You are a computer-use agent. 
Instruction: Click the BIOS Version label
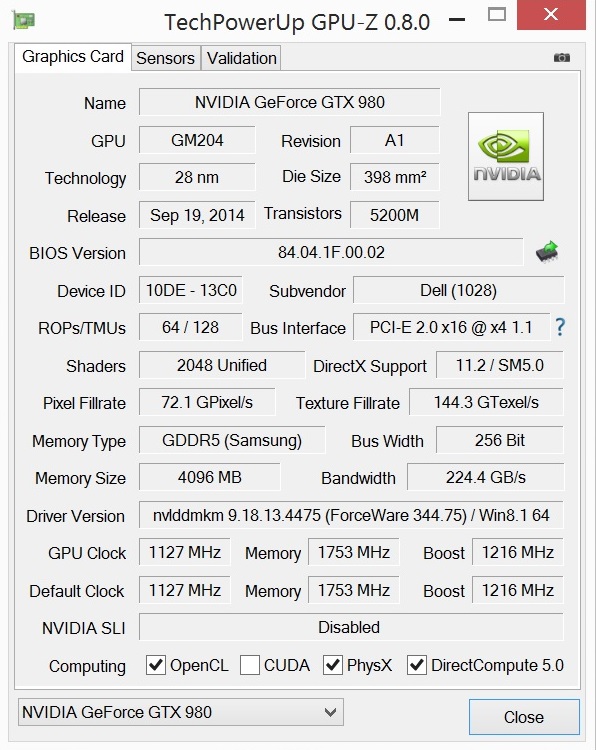tap(77, 253)
